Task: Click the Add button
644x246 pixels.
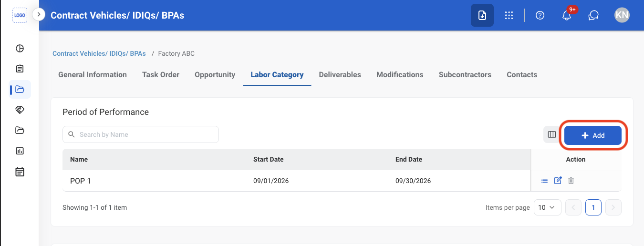Action: tap(593, 135)
